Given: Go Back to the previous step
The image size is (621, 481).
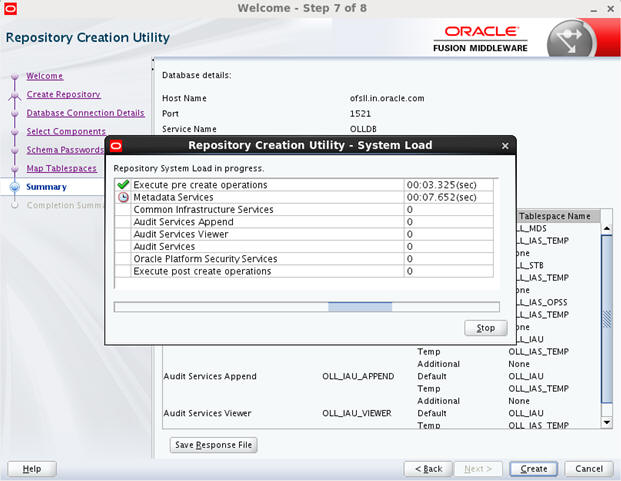Looking at the screenshot, I should coord(428,469).
